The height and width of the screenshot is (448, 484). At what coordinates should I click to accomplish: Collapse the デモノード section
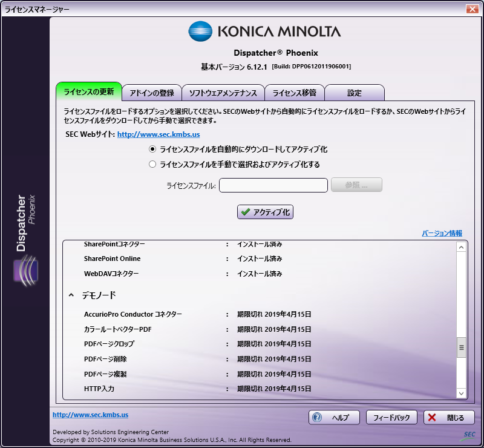coord(71,295)
